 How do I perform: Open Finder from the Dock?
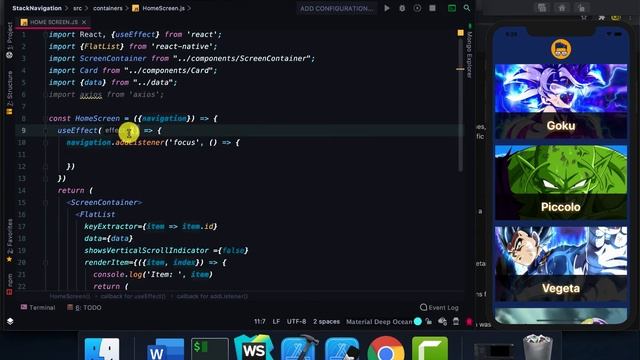102,349
